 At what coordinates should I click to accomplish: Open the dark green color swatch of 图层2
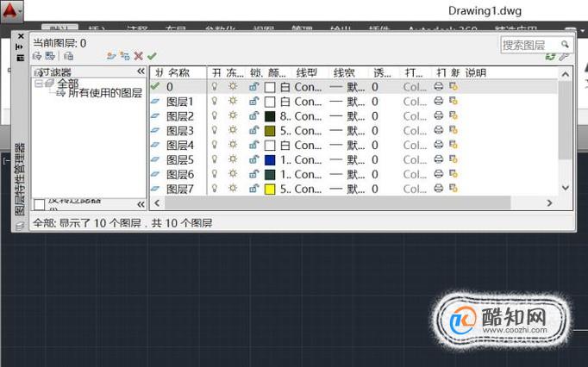270,116
